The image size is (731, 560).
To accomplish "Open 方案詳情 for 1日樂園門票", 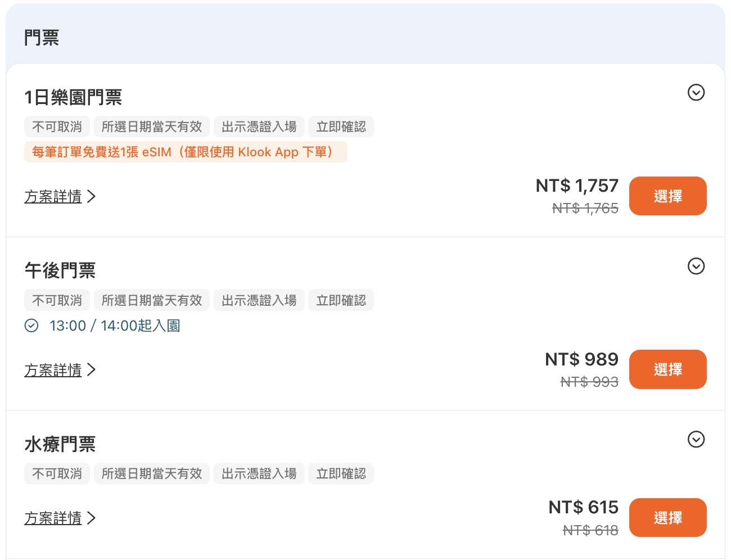I will (x=53, y=196).
